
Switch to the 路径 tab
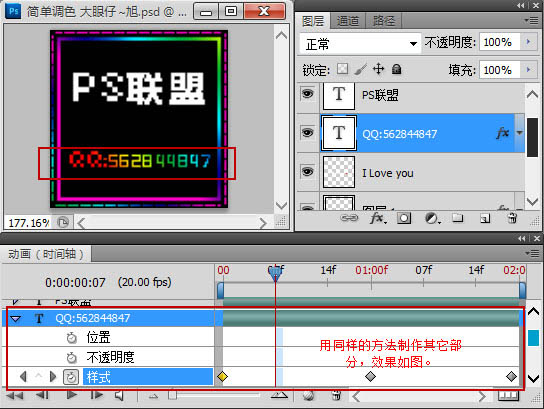[384, 21]
